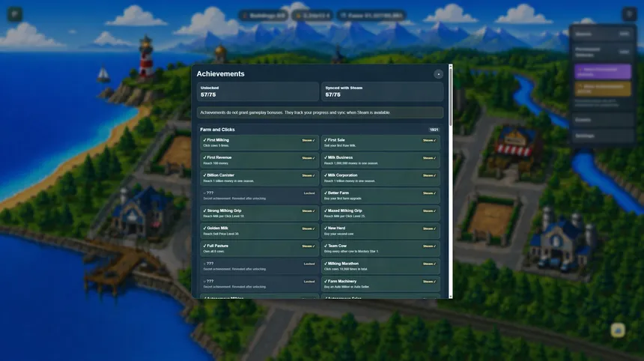Select the Maxed Milking Grip achievement title
The image size is (644, 361).
click(344, 210)
